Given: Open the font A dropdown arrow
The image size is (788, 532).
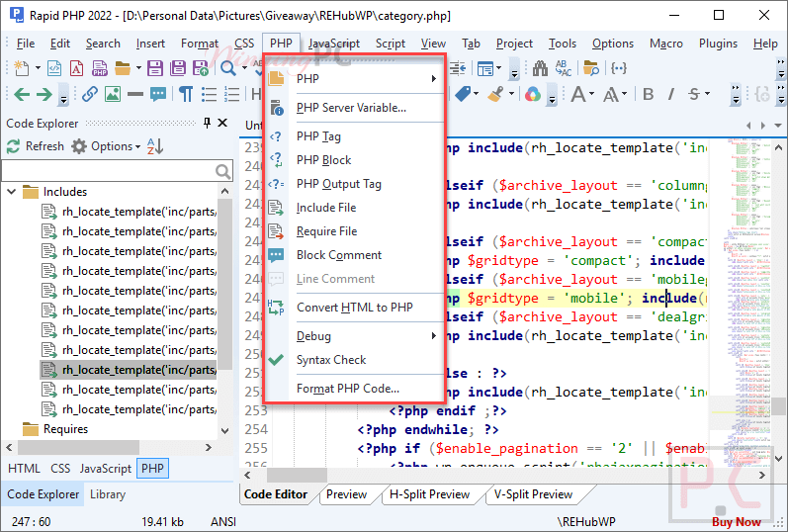Looking at the screenshot, I should [591, 94].
